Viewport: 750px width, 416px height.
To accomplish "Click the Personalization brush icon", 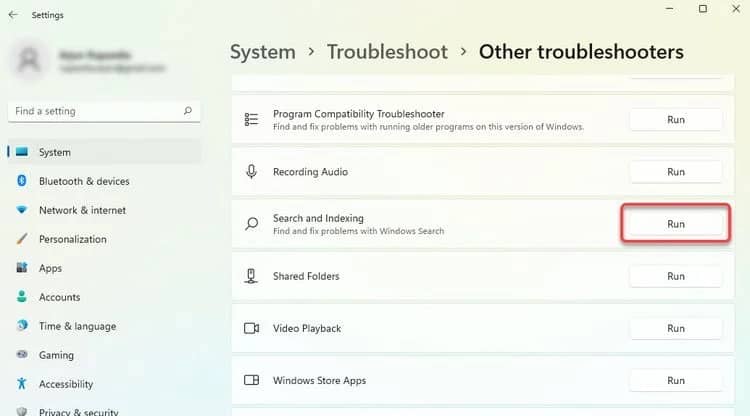I will (x=22, y=239).
